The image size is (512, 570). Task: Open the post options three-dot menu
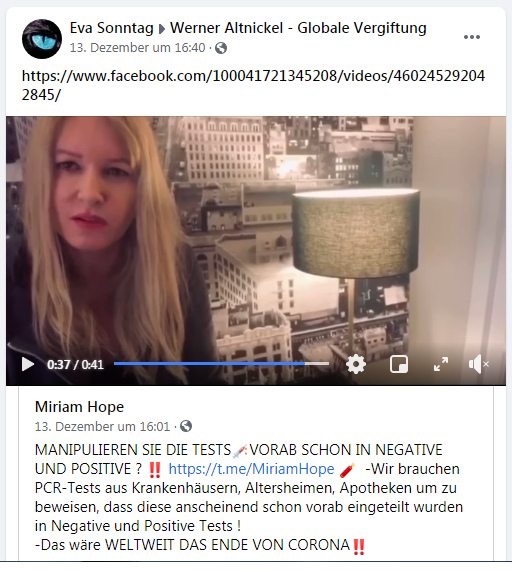(x=472, y=37)
